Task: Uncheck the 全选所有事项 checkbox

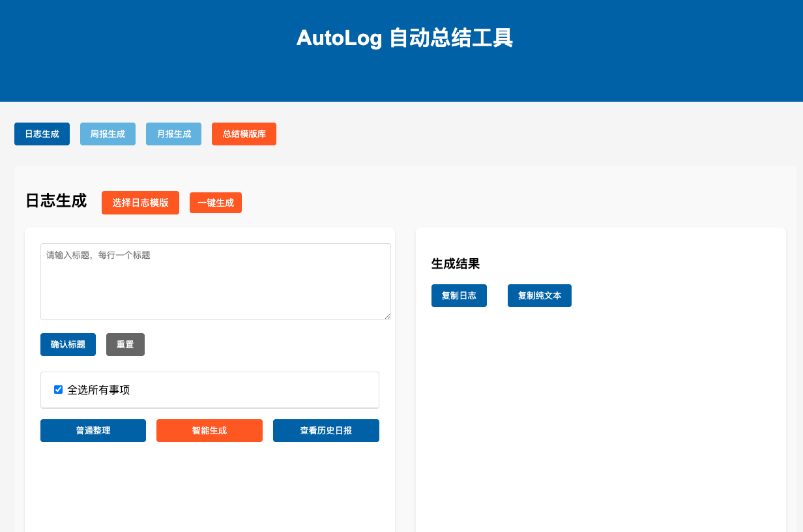Action: [59, 390]
